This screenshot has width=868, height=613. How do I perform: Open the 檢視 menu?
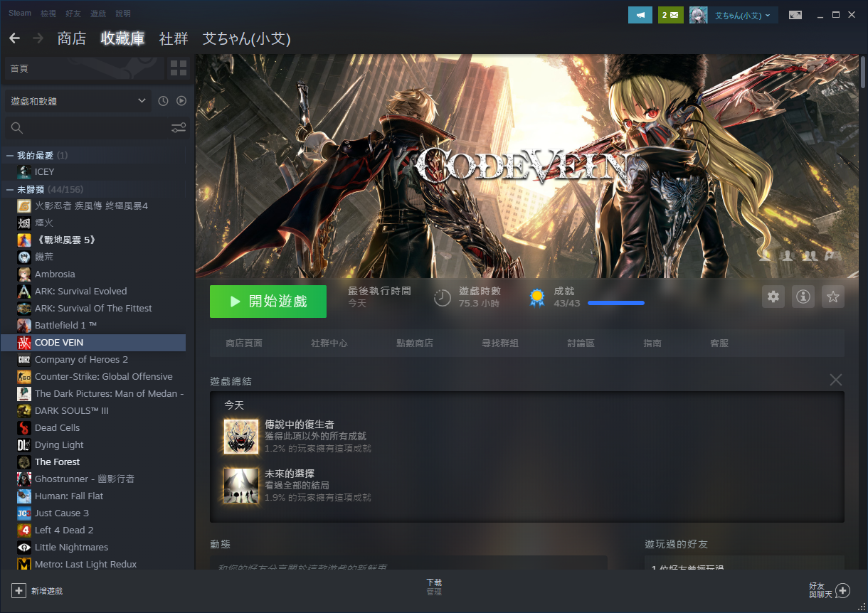tap(48, 14)
